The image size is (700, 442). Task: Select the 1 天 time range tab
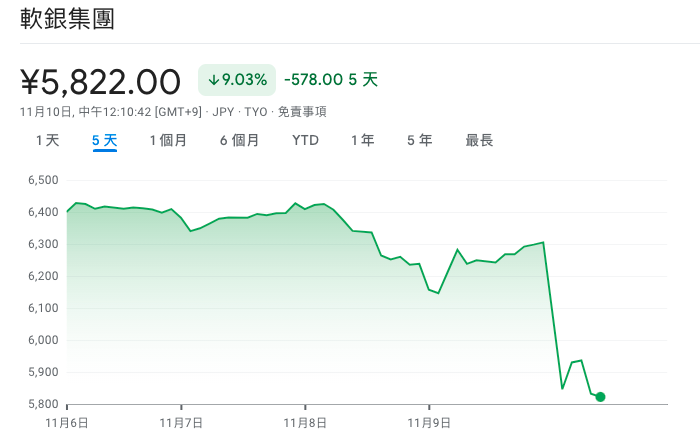47,141
